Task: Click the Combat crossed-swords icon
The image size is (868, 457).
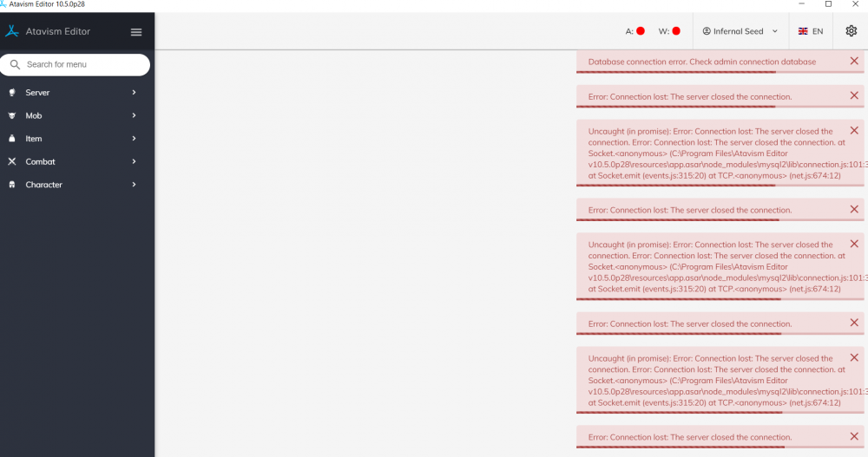Action: pyautogui.click(x=12, y=161)
